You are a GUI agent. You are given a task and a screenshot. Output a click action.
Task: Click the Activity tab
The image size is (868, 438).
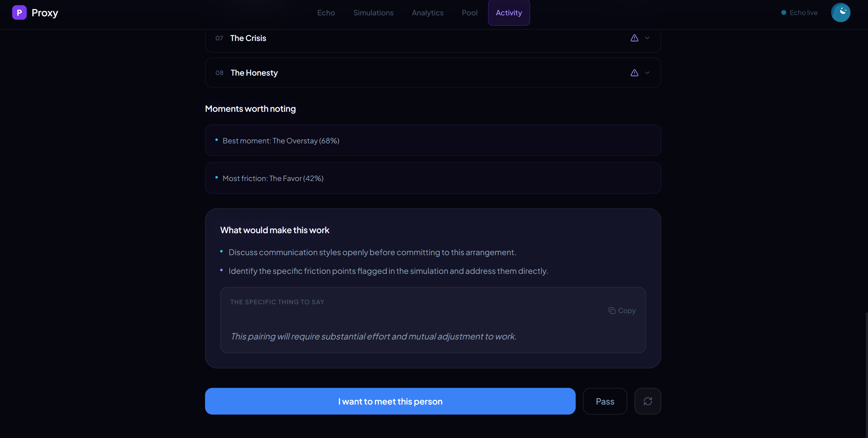(x=508, y=13)
